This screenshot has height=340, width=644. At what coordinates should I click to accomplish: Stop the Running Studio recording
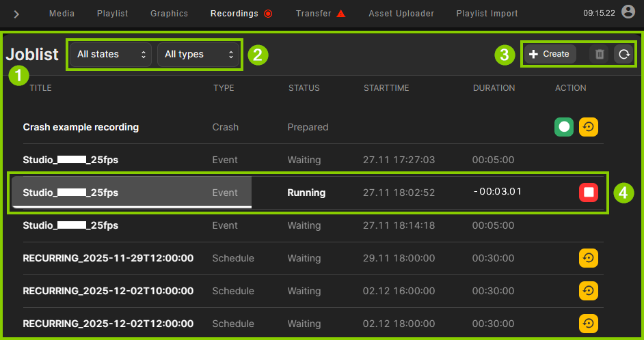(589, 193)
